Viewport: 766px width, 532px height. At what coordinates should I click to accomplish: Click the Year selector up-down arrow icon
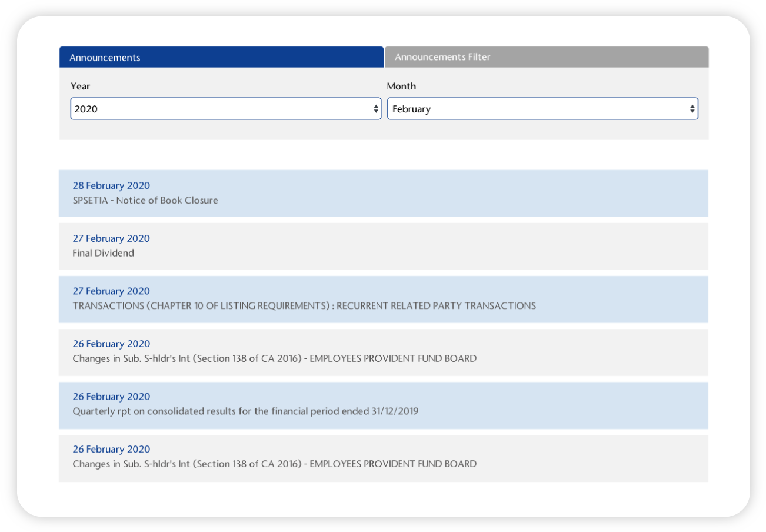click(376, 109)
